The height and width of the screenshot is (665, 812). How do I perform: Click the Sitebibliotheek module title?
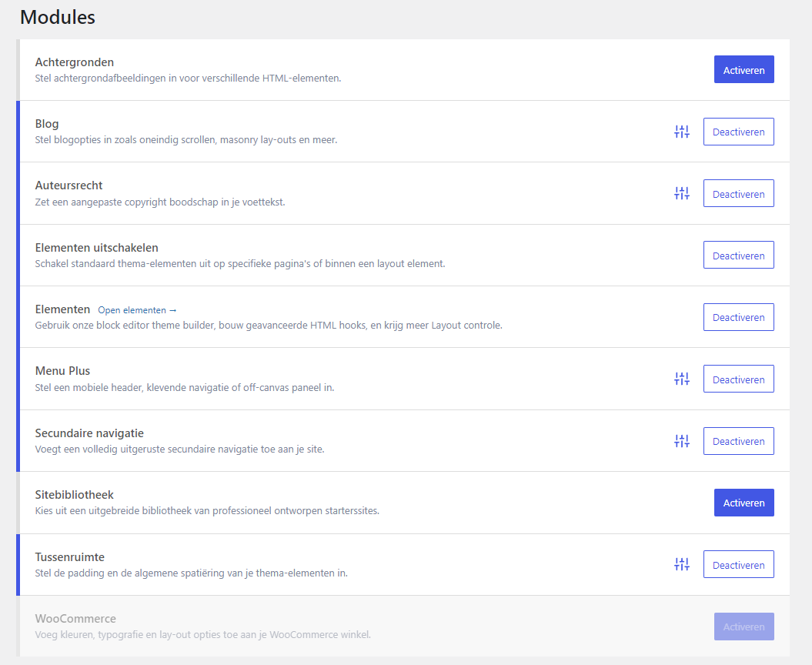(x=75, y=495)
